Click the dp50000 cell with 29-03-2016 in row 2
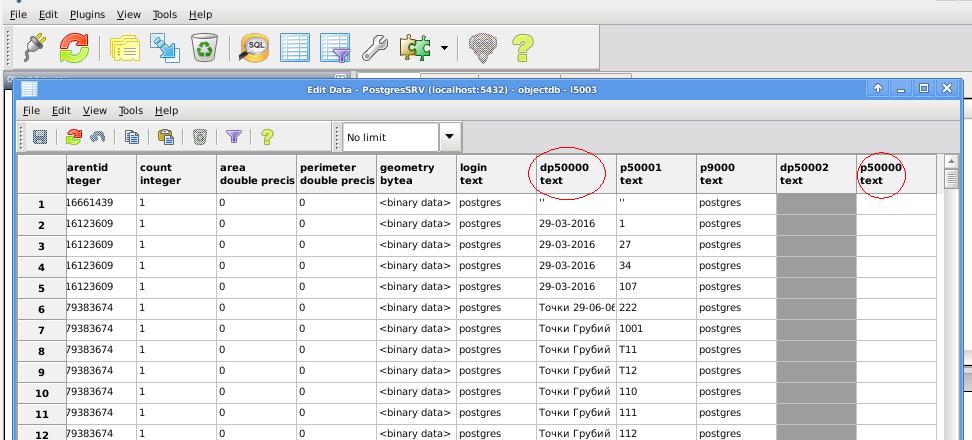 [x=576, y=224]
